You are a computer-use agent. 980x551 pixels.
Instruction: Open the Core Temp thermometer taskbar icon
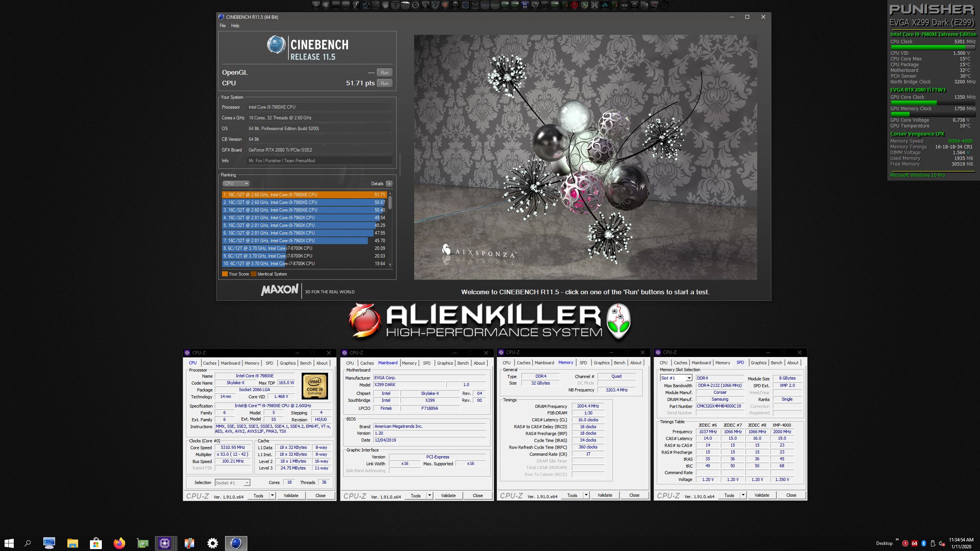(x=189, y=543)
